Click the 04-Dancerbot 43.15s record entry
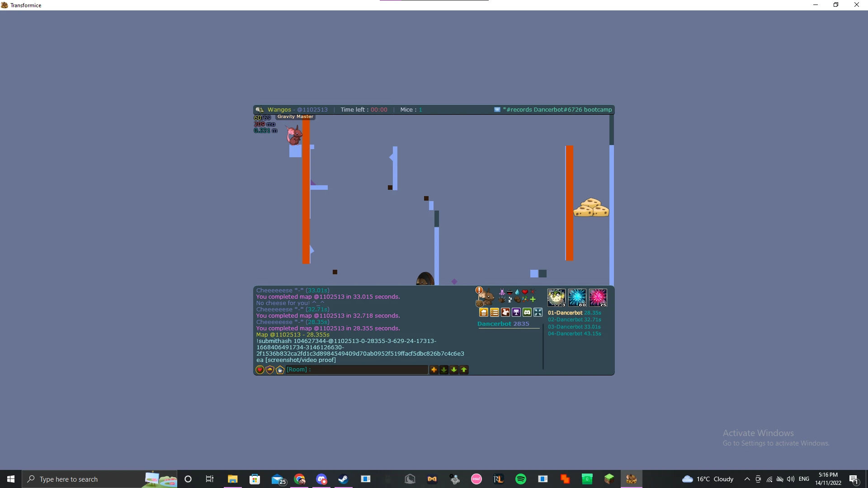The image size is (868, 488). click(x=575, y=333)
